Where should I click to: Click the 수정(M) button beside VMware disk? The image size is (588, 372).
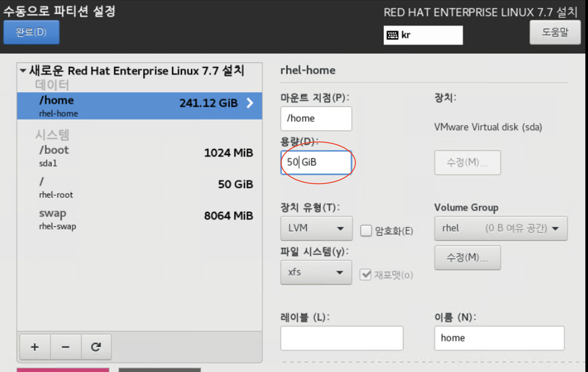pyautogui.click(x=467, y=162)
